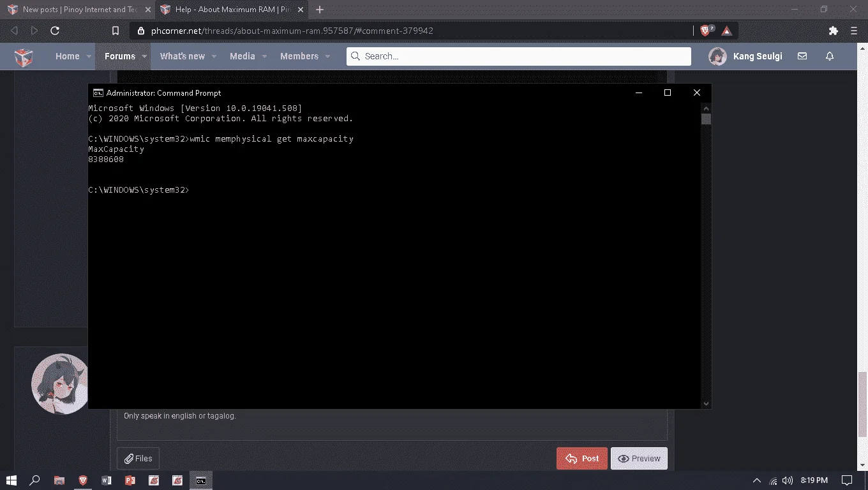Screen dimensions: 868x490
Task: Expand the Media dropdown arrow
Action: (x=264, y=56)
